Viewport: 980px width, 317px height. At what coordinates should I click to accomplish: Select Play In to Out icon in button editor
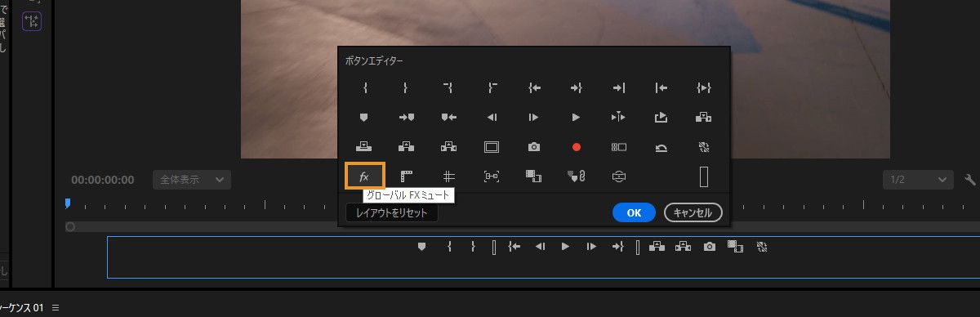pos(704,87)
